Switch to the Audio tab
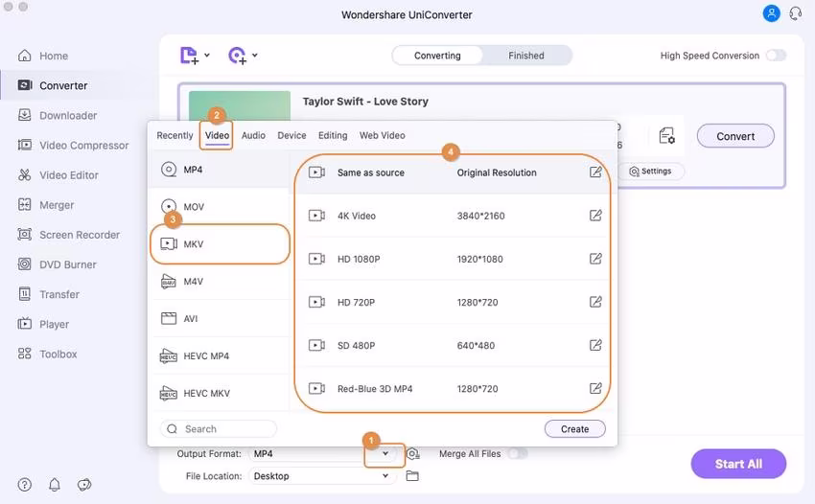 253,135
